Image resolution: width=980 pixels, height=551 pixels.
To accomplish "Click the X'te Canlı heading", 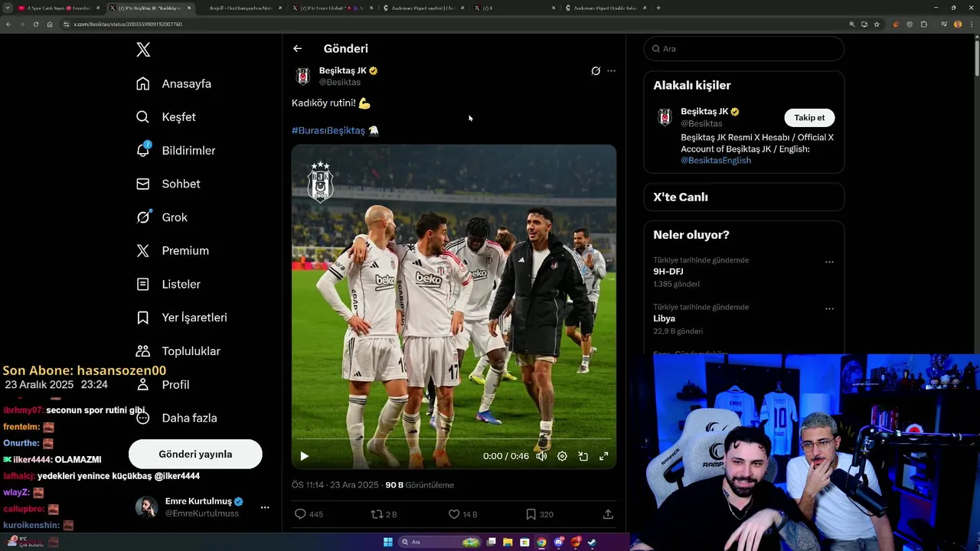I will coord(681,197).
